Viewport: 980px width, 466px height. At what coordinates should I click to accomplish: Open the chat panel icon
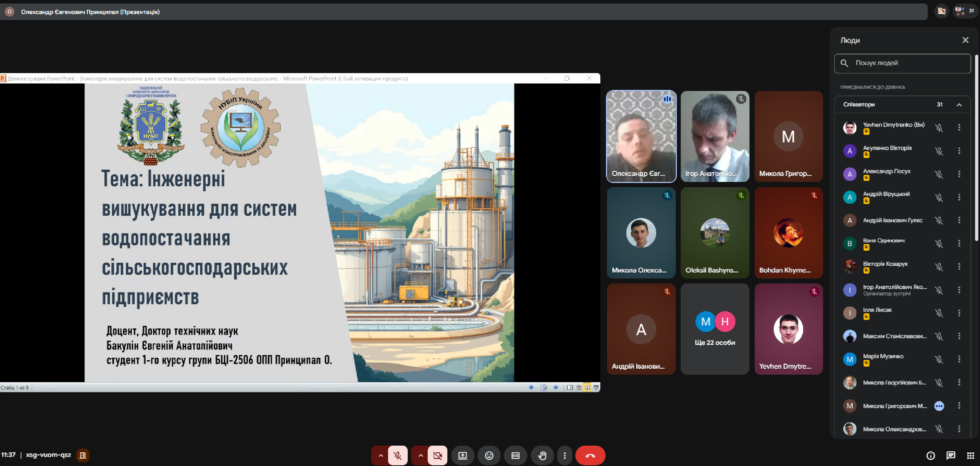coord(950,455)
